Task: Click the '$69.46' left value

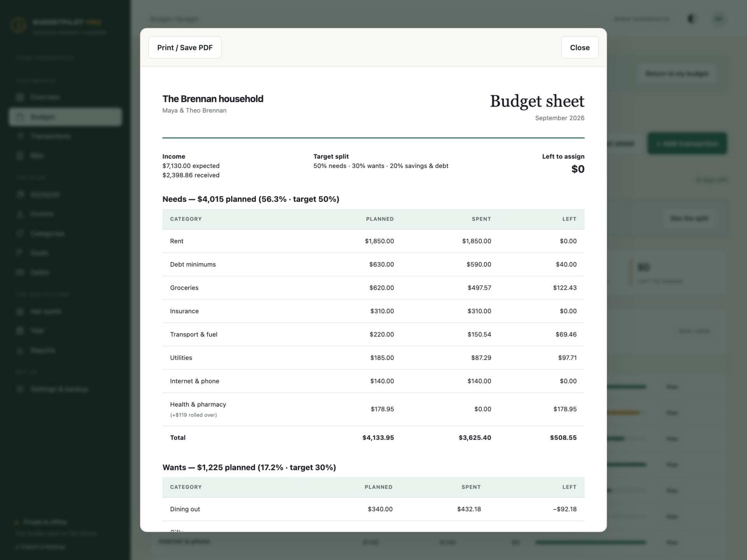Action: point(566,334)
